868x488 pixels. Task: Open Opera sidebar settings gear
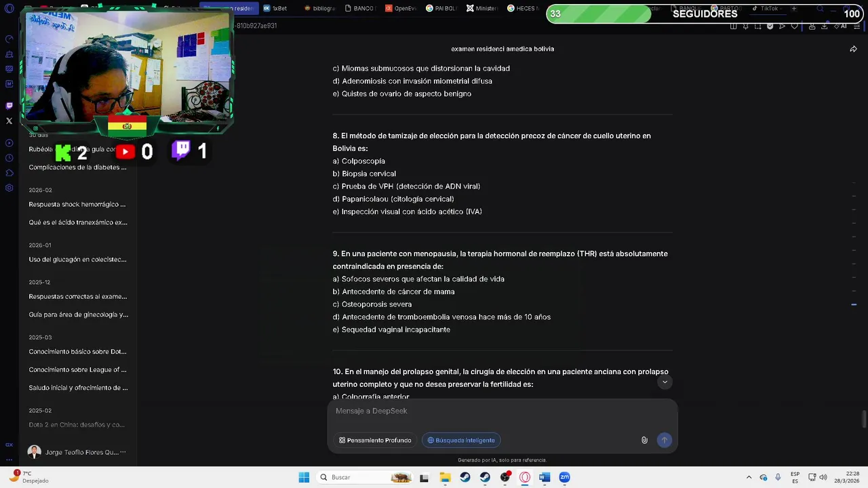point(9,188)
